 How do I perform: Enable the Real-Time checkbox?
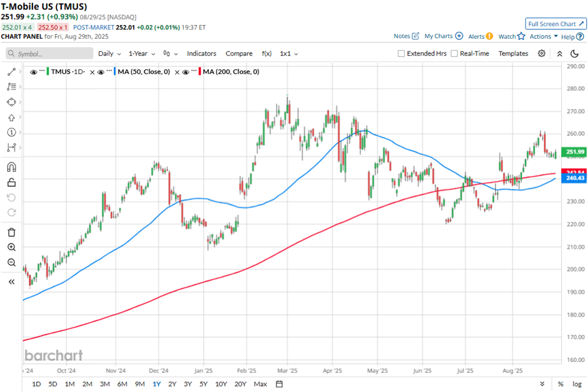point(454,54)
